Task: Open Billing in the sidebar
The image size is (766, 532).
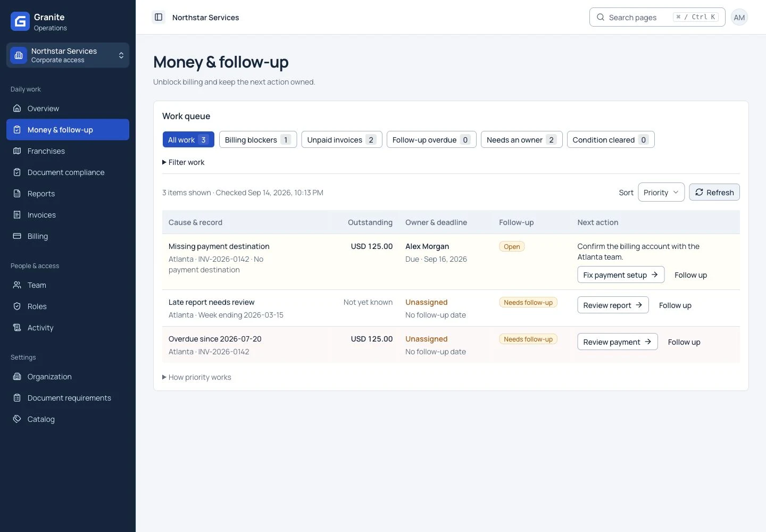Action: tap(68, 236)
